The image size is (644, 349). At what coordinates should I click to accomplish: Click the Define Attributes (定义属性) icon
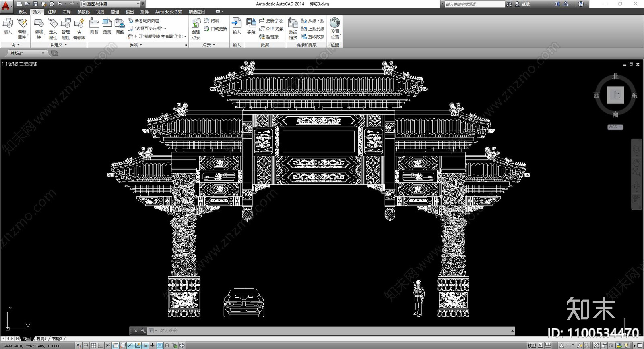click(53, 28)
